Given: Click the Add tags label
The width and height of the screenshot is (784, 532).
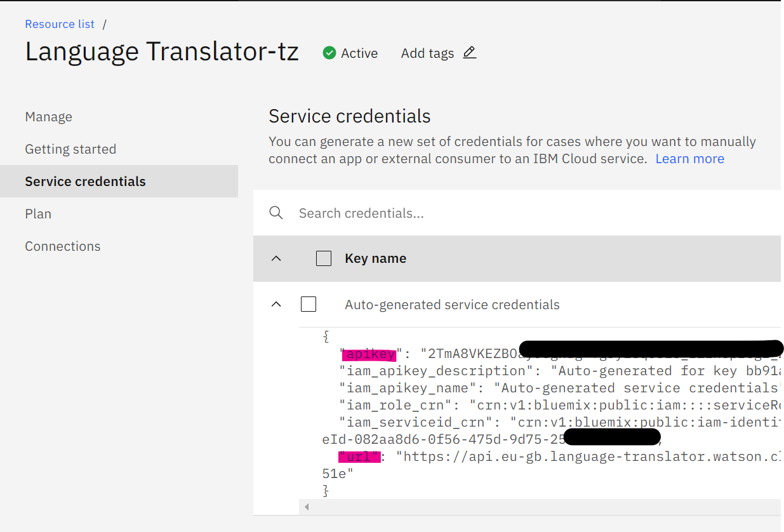Looking at the screenshot, I should click(427, 53).
